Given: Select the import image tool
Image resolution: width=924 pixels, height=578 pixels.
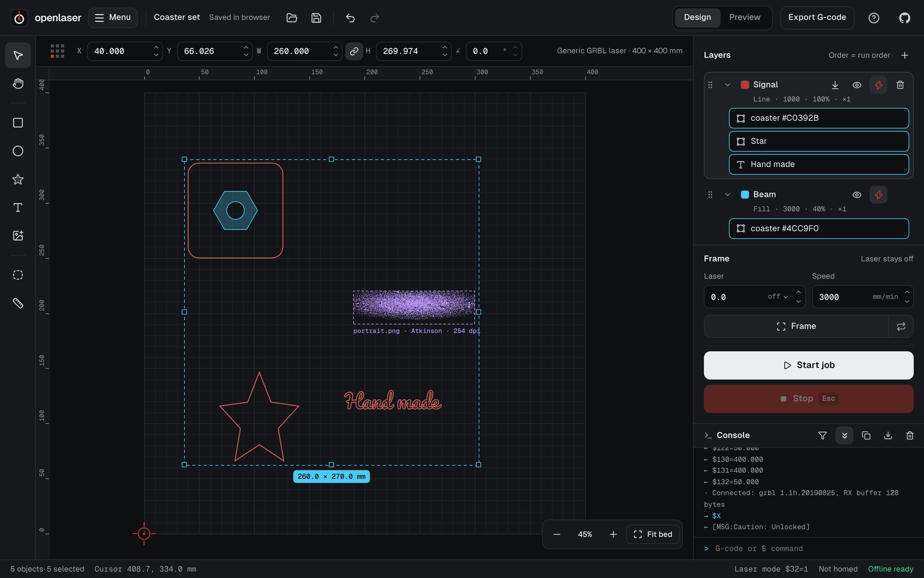Looking at the screenshot, I should 18,236.
